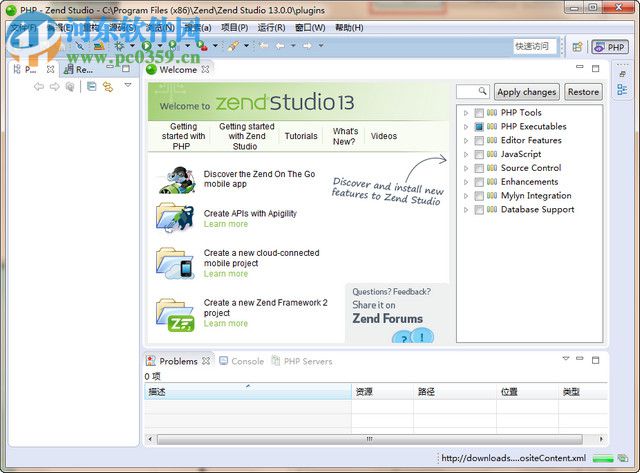Click Learn more under Apigility
The image size is (640, 473).
pyautogui.click(x=226, y=224)
